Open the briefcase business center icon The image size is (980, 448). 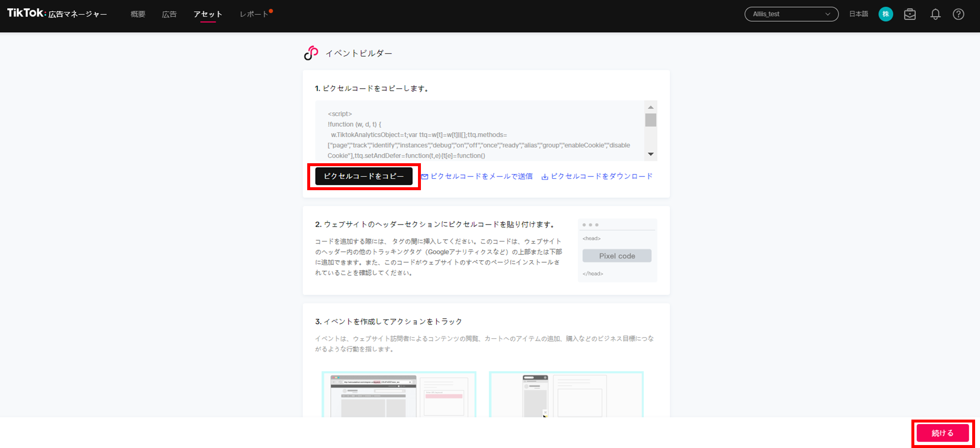[x=910, y=14]
